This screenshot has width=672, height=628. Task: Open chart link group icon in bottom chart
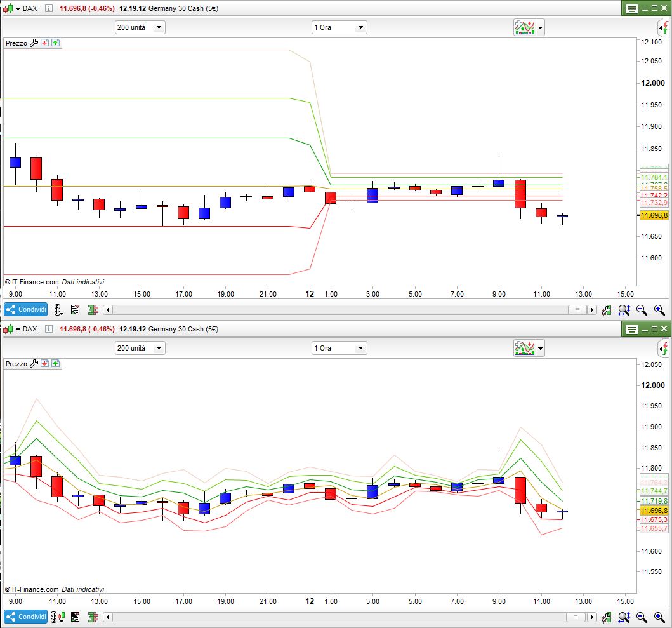pos(58,617)
